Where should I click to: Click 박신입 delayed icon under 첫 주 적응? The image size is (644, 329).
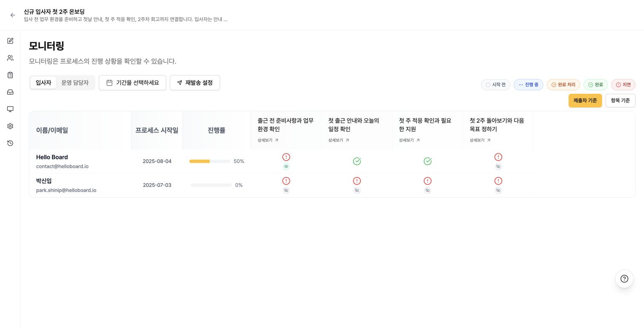point(428,181)
